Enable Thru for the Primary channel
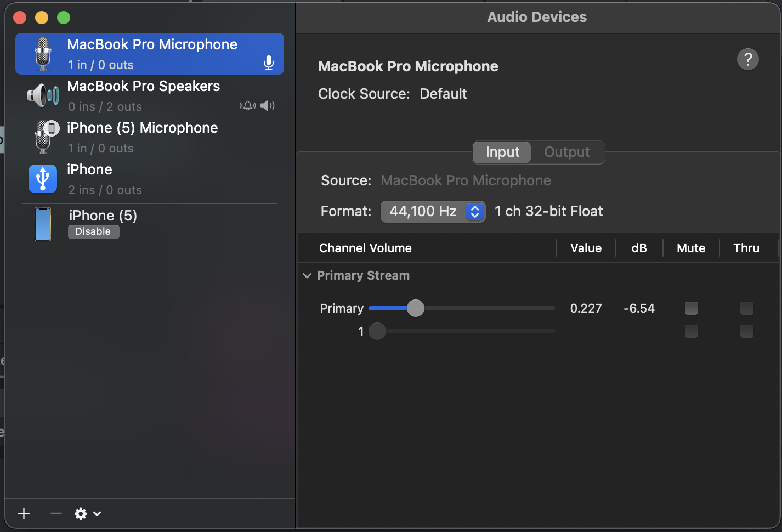 point(746,308)
